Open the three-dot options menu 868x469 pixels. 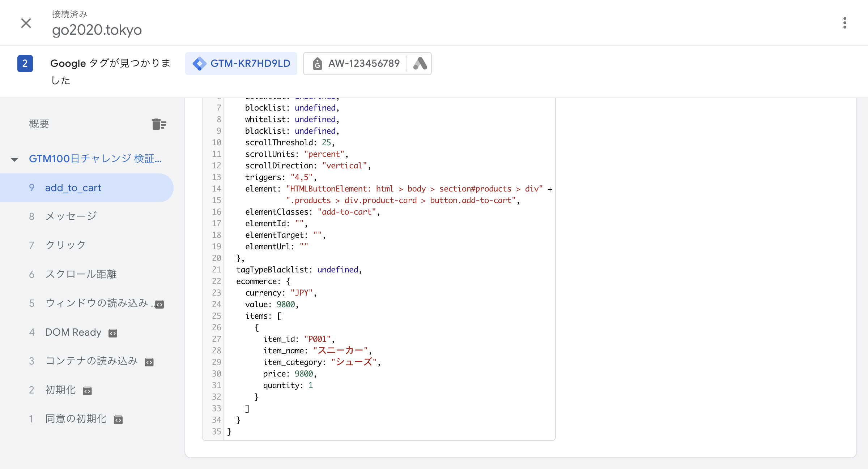pyautogui.click(x=844, y=23)
